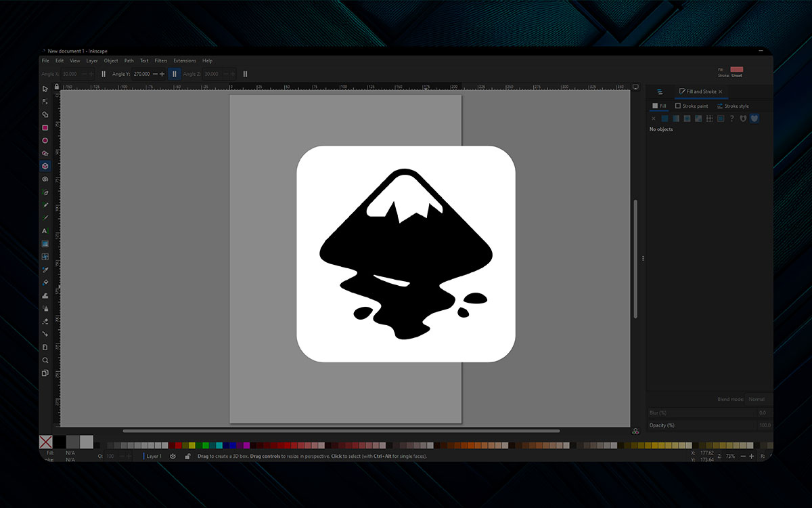Increase Angle Y with plus button

pos(162,74)
